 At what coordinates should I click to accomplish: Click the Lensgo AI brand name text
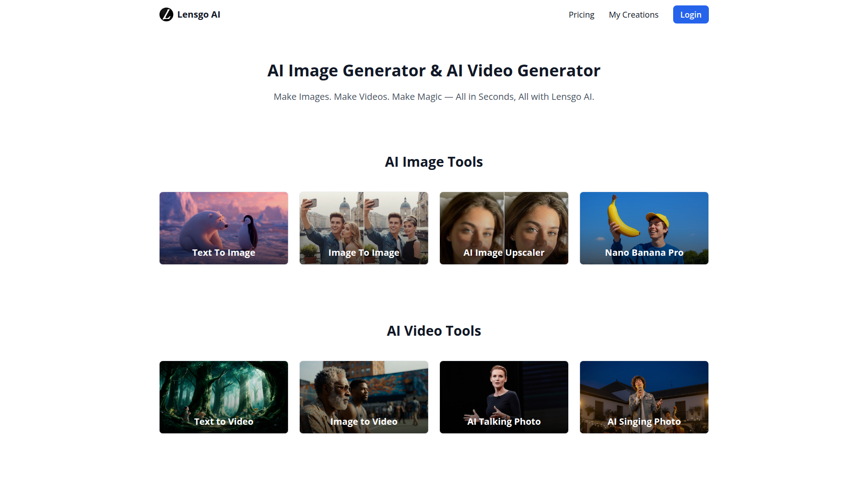pos(198,14)
